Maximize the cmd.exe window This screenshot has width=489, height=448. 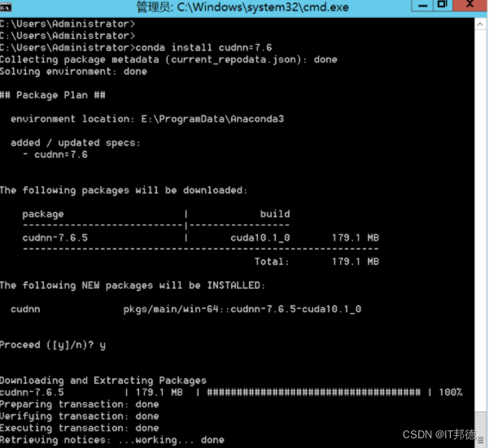click(x=443, y=5)
